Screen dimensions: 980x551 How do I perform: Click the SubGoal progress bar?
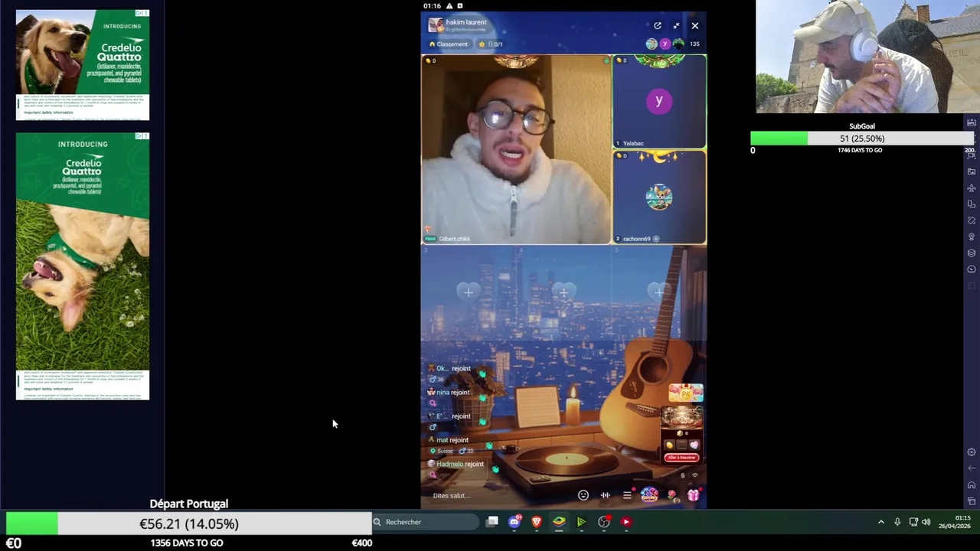click(x=861, y=139)
